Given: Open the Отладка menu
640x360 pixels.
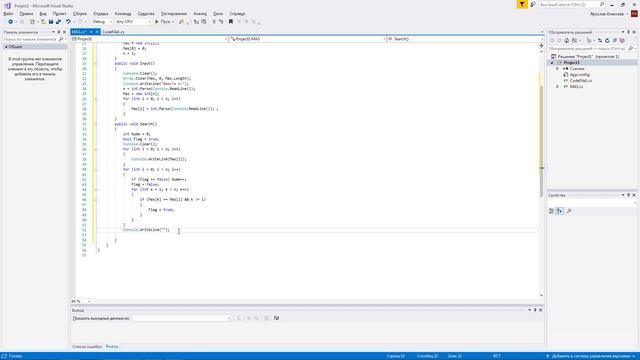Looking at the screenshot, I should coord(101,13).
